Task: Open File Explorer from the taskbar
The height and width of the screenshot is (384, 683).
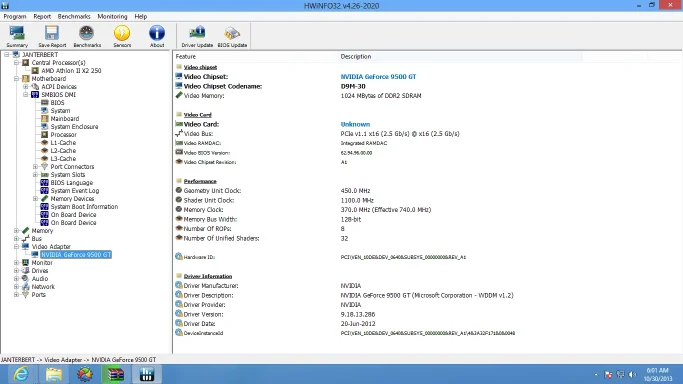Action: click(x=54, y=374)
